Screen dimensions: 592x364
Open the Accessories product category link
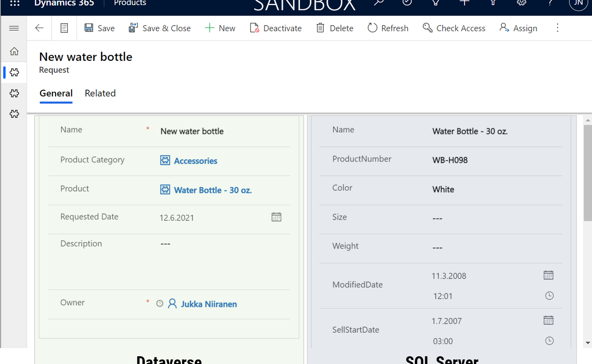[x=195, y=161]
